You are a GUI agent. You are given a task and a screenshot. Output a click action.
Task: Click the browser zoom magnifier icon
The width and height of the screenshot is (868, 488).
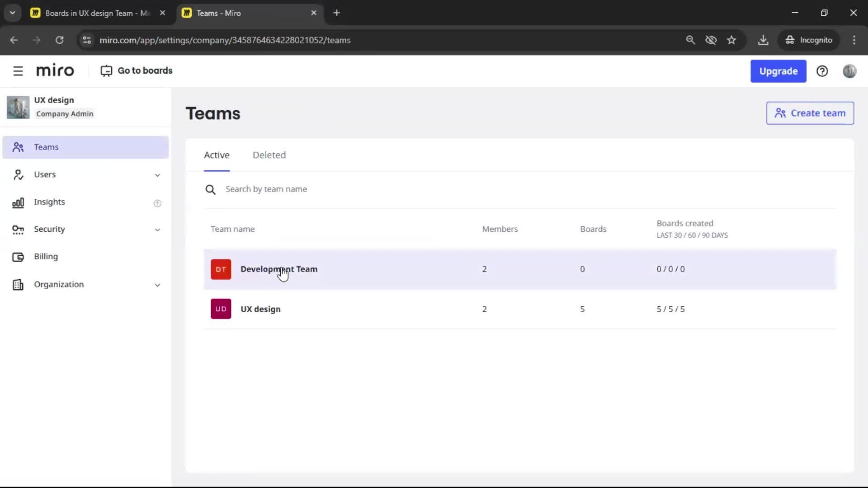(690, 40)
